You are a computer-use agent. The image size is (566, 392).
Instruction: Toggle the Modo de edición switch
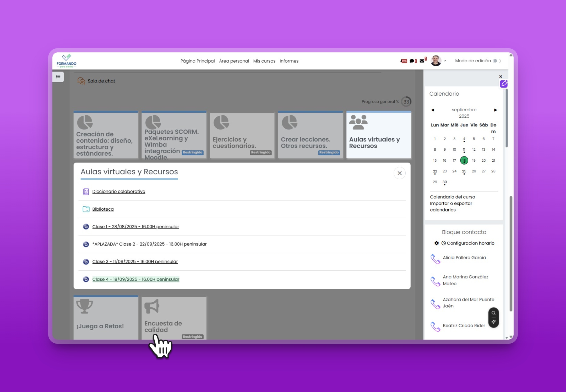[497, 61]
